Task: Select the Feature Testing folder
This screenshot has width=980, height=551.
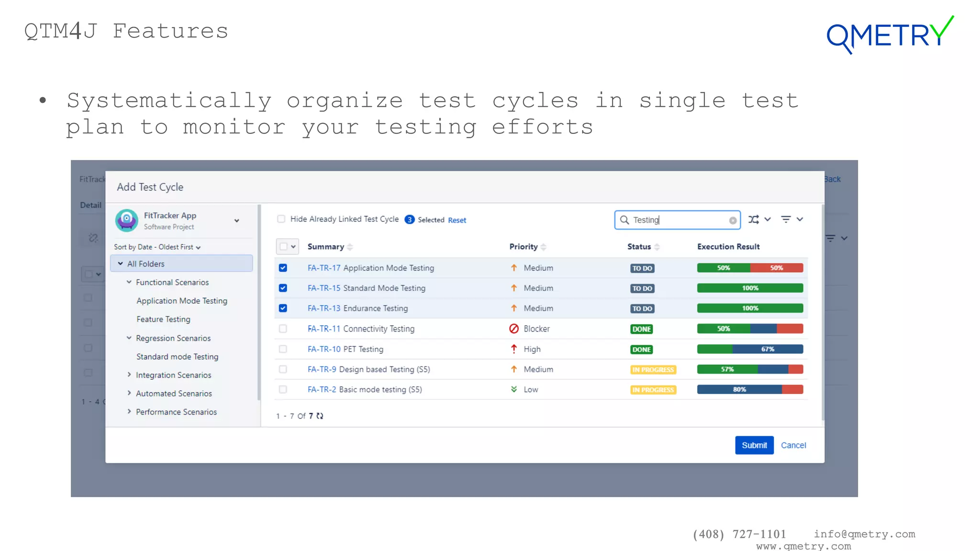Action: [163, 320]
